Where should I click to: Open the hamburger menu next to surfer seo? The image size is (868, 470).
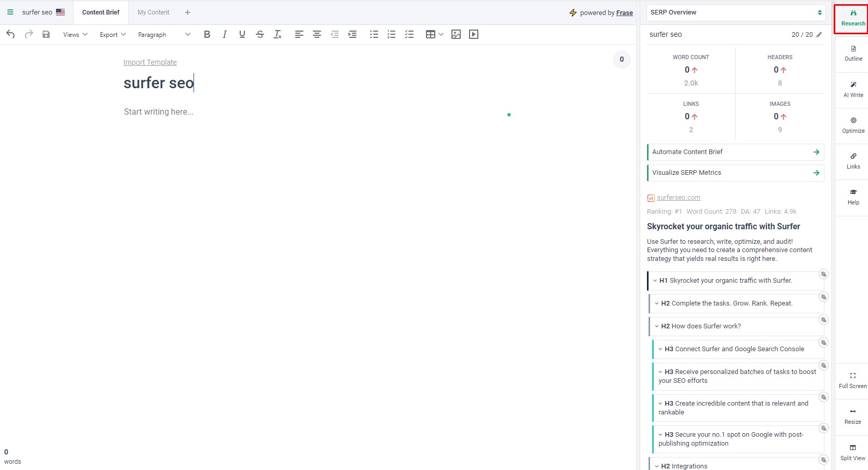pos(10,12)
